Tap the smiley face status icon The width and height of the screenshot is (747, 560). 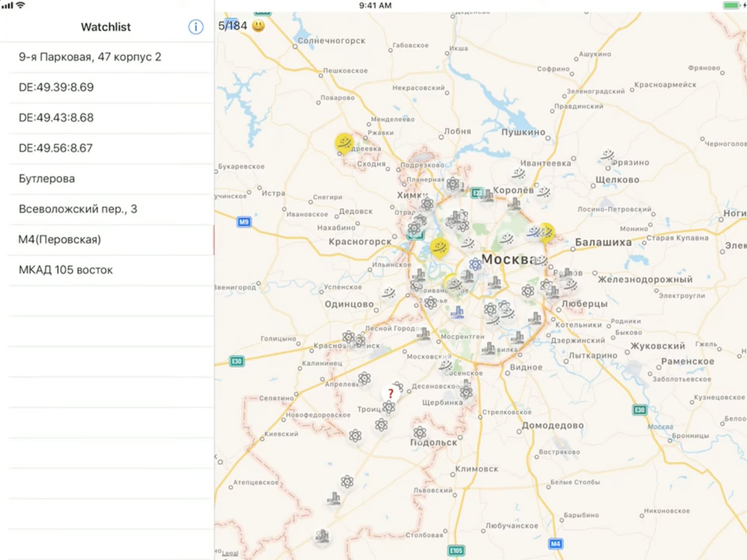258,26
